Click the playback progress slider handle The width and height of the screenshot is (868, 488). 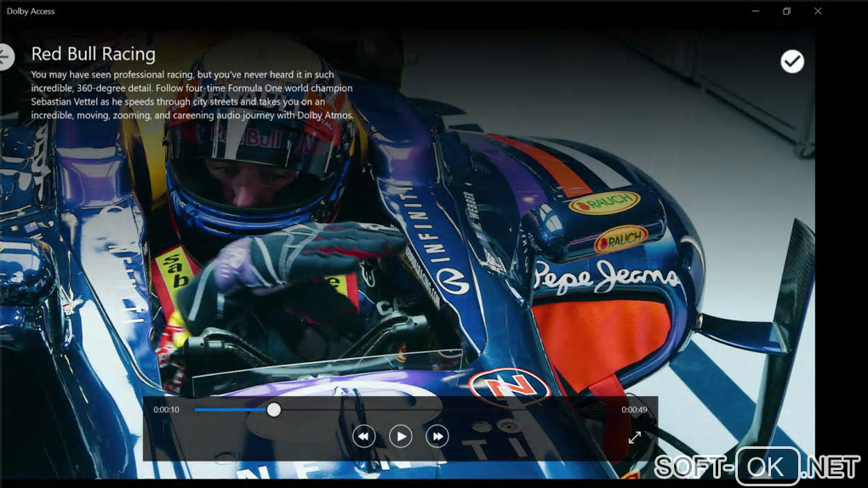273,410
